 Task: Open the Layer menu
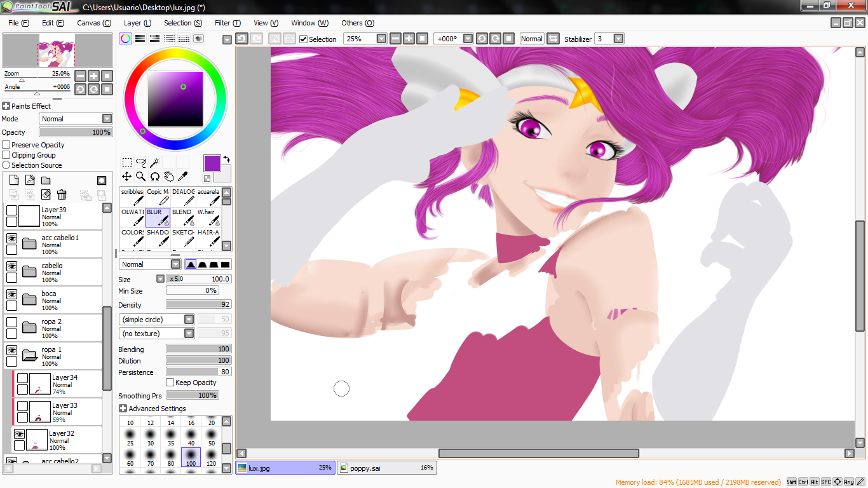pyautogui.click(x=137, y=23)
